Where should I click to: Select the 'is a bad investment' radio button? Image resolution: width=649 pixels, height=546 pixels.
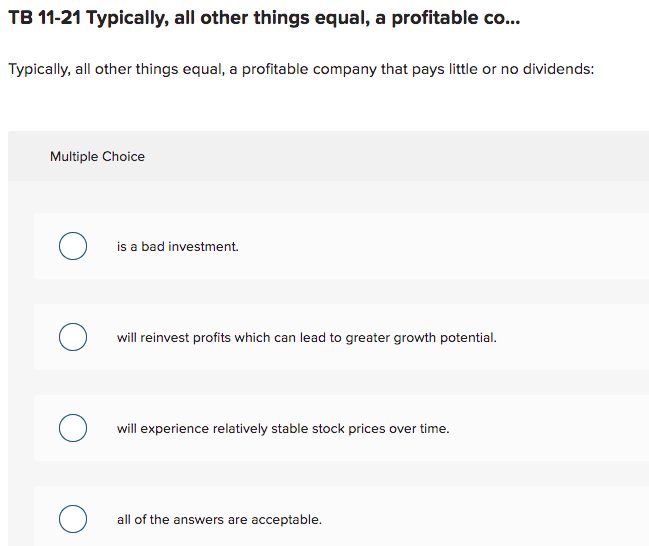tap(72, 246)
